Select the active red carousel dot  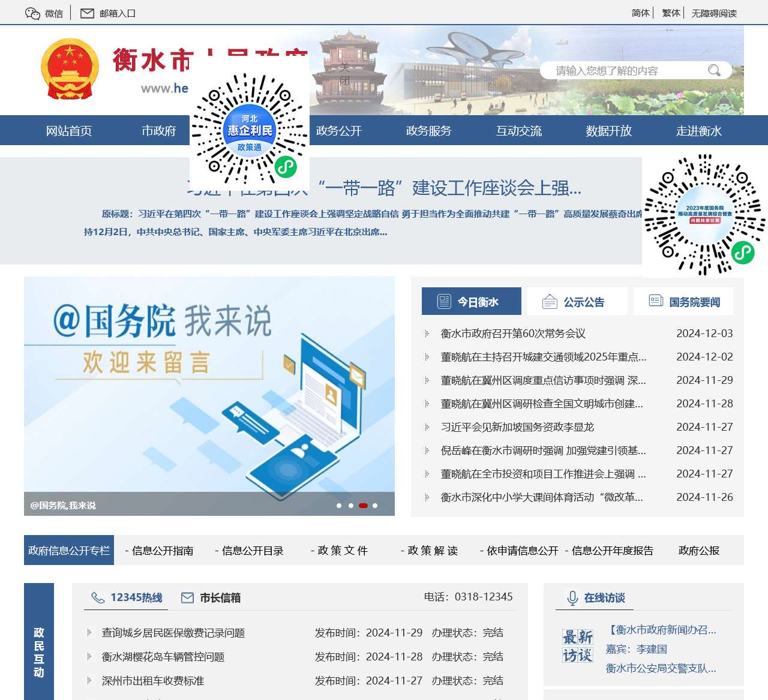tap(363, 506)
